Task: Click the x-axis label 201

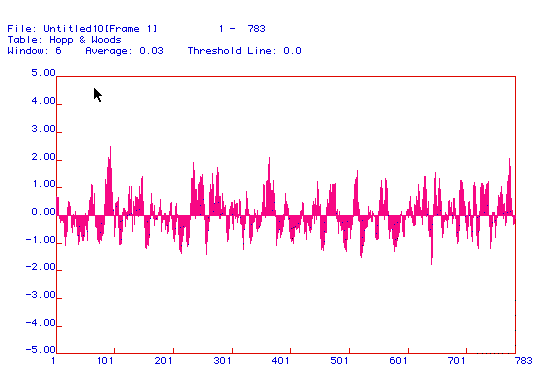Action: 163,361
